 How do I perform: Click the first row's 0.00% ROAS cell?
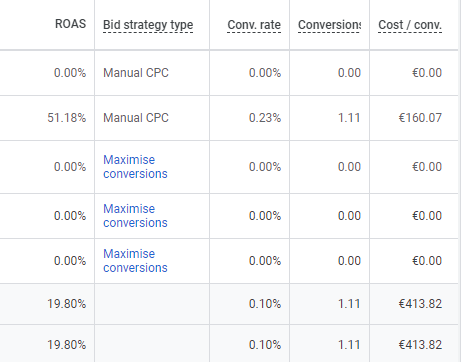coord(70,73)
